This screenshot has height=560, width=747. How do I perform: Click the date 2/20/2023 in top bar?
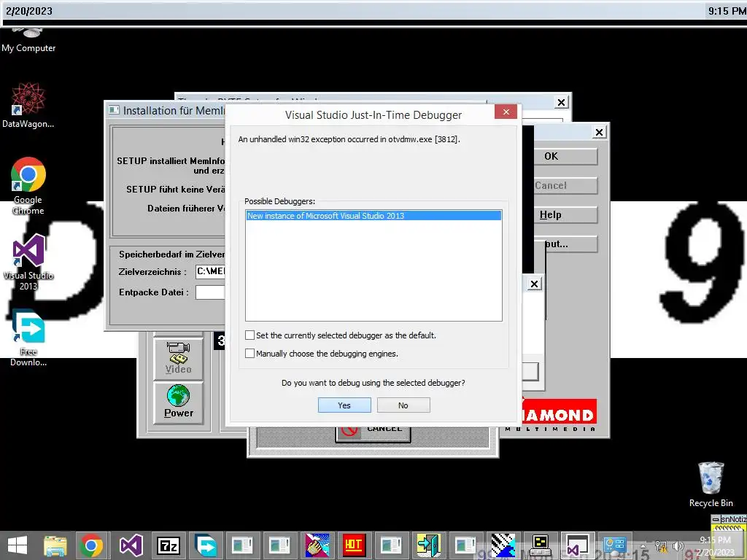pyautogui.click(x=29, y=11)
